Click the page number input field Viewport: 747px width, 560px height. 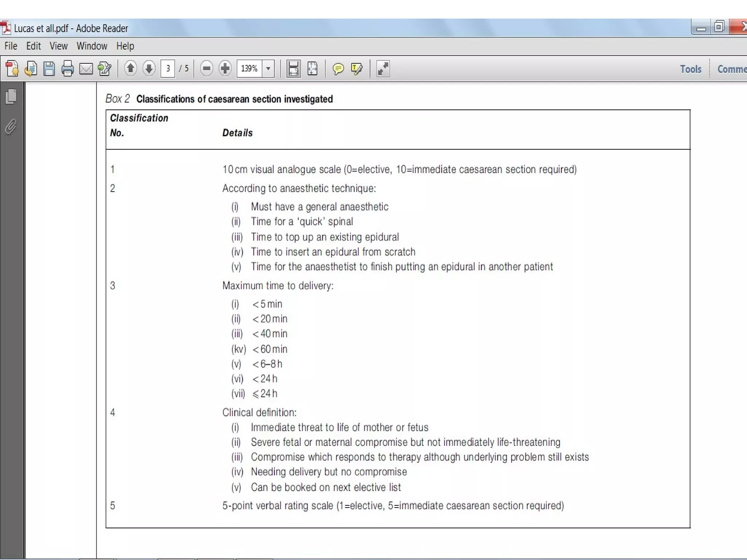(168, 69)
